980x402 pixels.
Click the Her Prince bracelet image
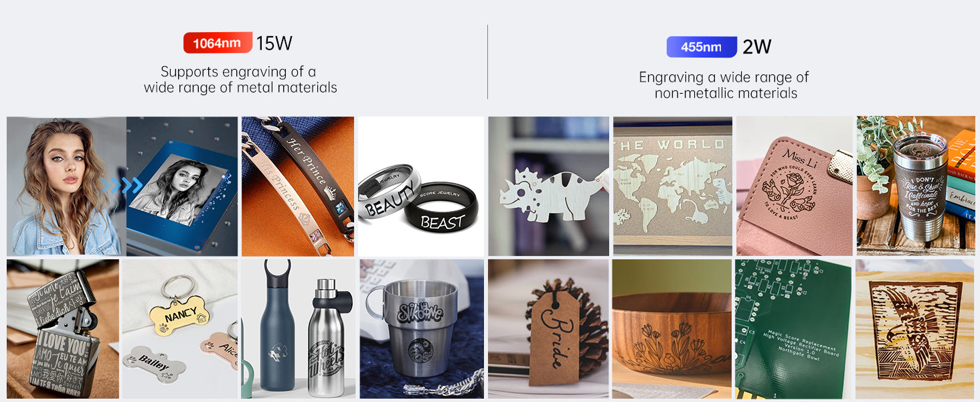click(298, 186)
